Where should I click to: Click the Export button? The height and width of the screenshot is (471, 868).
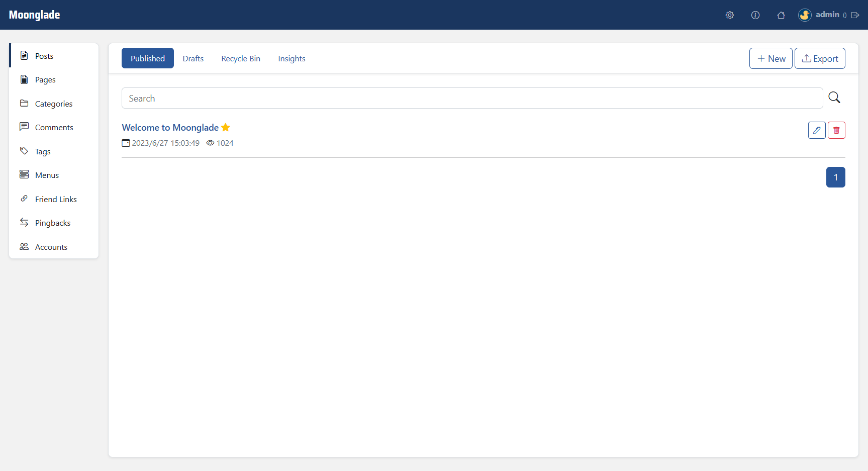(820, 58)
